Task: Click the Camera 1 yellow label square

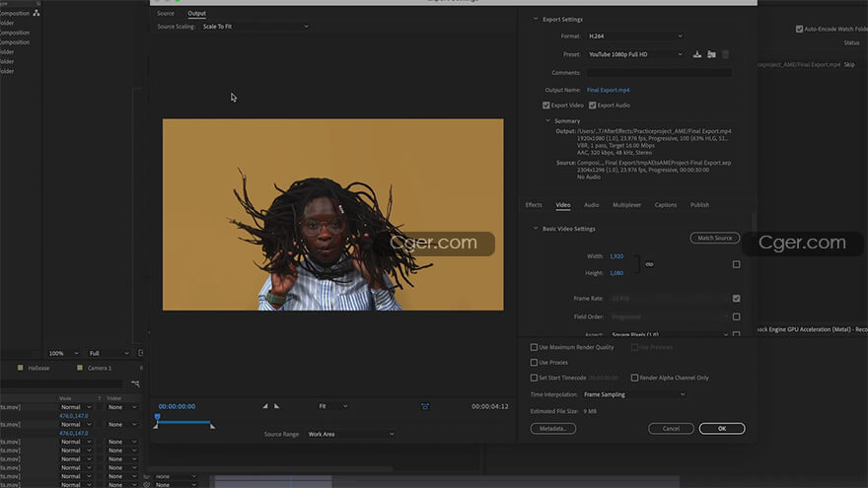Action: [80, 368]
